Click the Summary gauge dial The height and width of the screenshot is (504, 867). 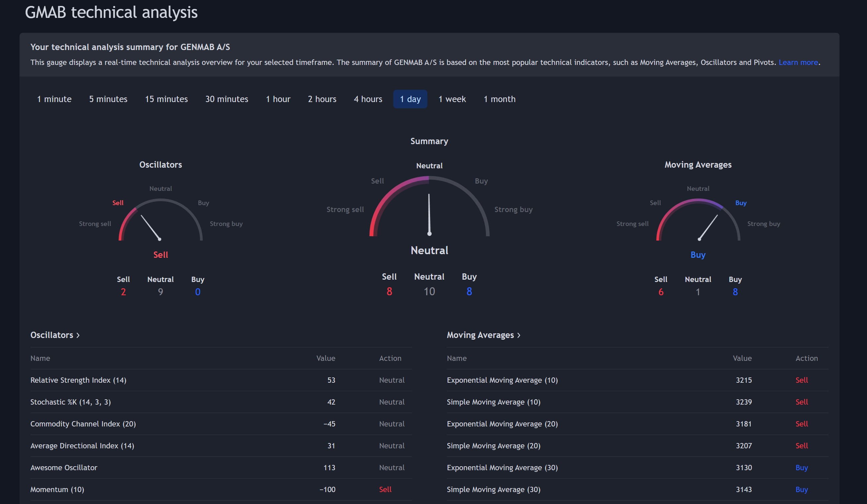[x=429, y=206]
